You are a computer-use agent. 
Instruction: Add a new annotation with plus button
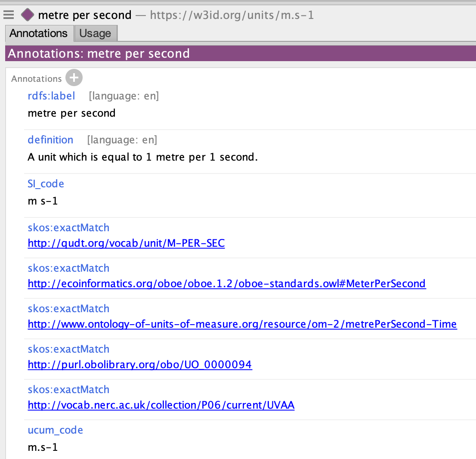point(74,78)
